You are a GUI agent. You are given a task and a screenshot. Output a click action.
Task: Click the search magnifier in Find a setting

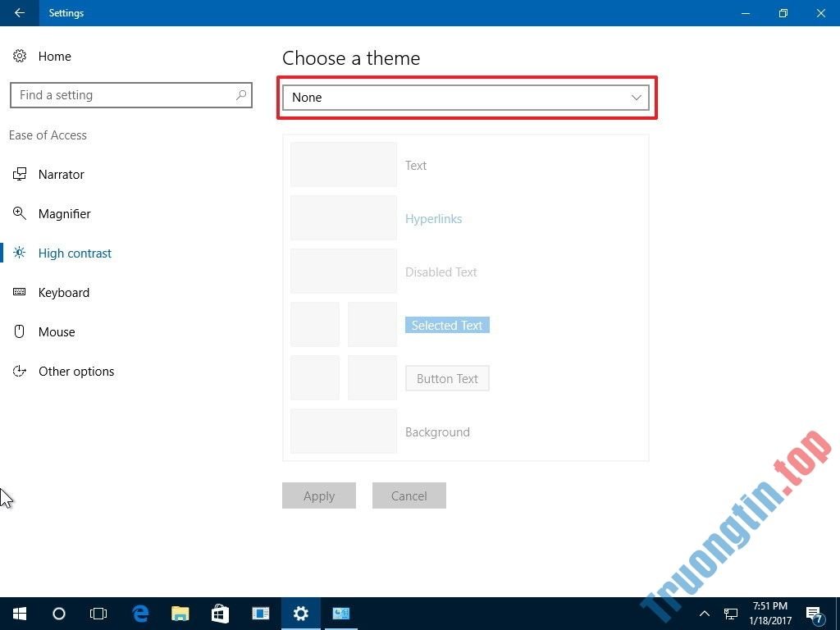[x=241, y=95]
